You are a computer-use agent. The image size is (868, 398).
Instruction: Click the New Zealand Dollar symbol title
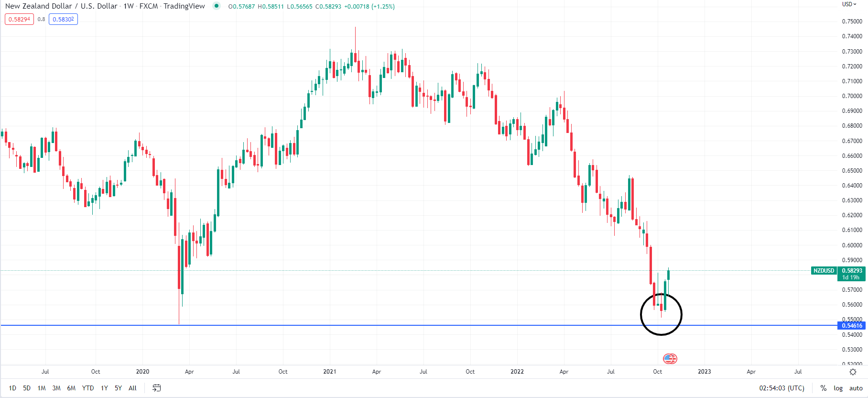pyautogui.click(x=61, y=6)
